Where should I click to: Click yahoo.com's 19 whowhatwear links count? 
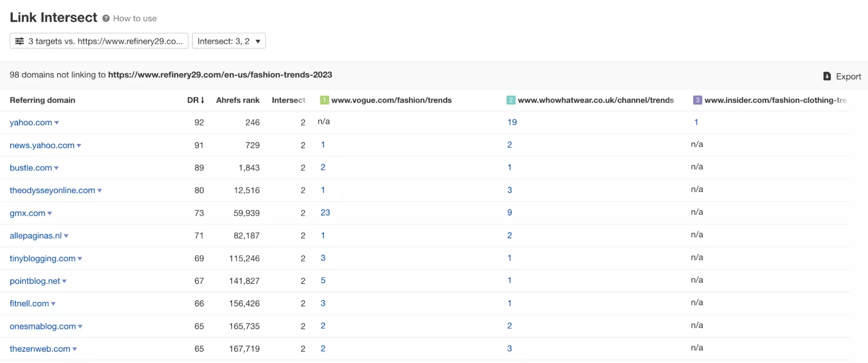pos(512,122)
